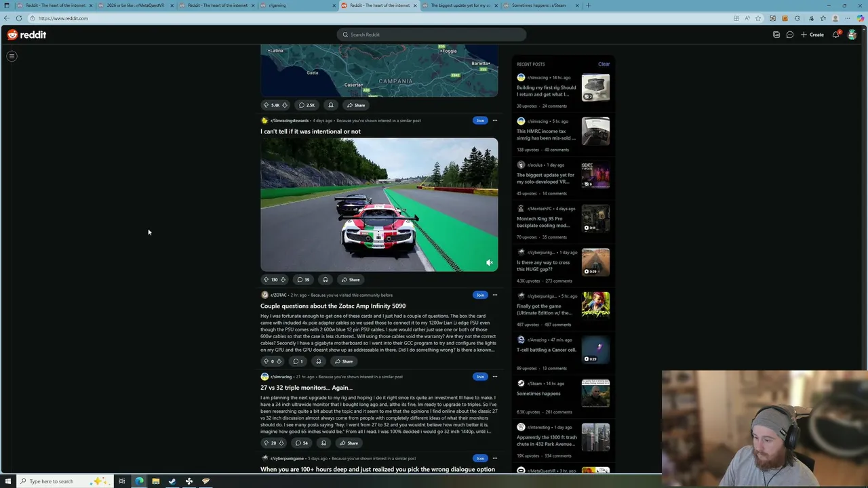Open overflow menu on cyberpunkgame dialogue post

(x=495, y=458)
